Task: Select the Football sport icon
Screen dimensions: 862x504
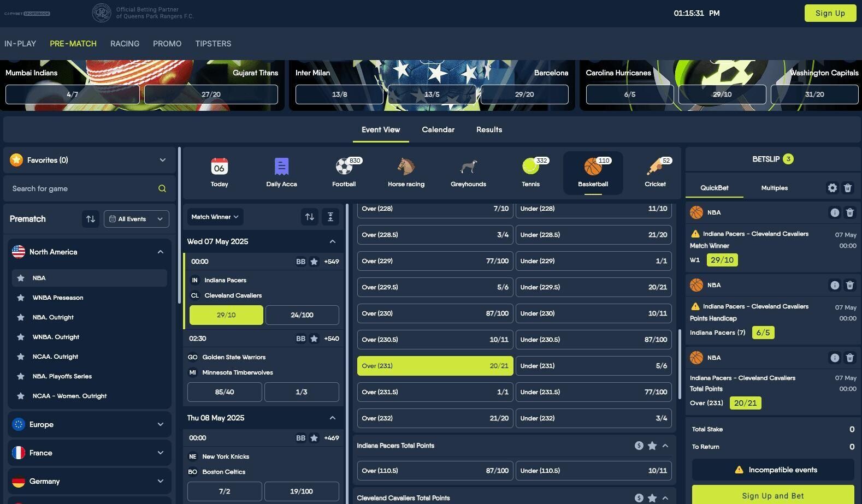Action: click(344, 172)
